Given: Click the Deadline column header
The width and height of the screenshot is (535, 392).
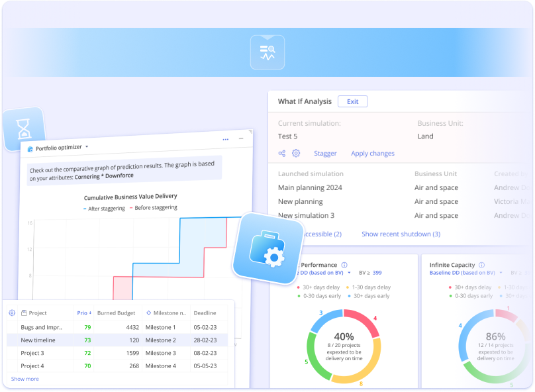Looking at the screenshot, I should point(205,313).
